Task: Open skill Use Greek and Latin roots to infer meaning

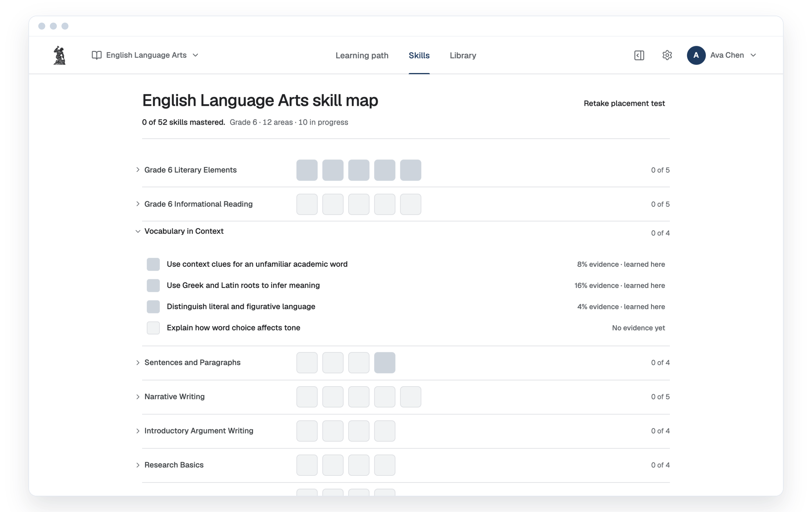Action: click(243, 286)
